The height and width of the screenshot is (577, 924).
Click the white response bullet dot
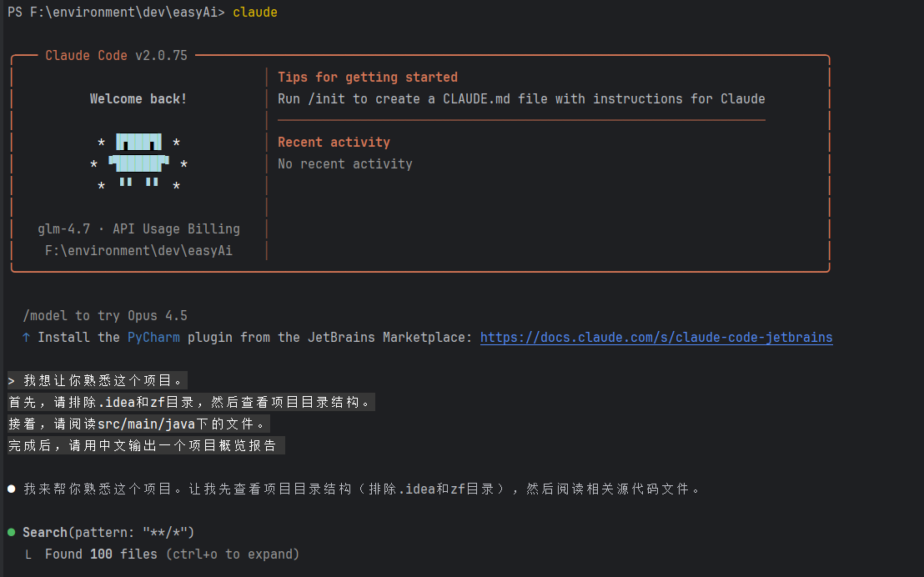11,489
